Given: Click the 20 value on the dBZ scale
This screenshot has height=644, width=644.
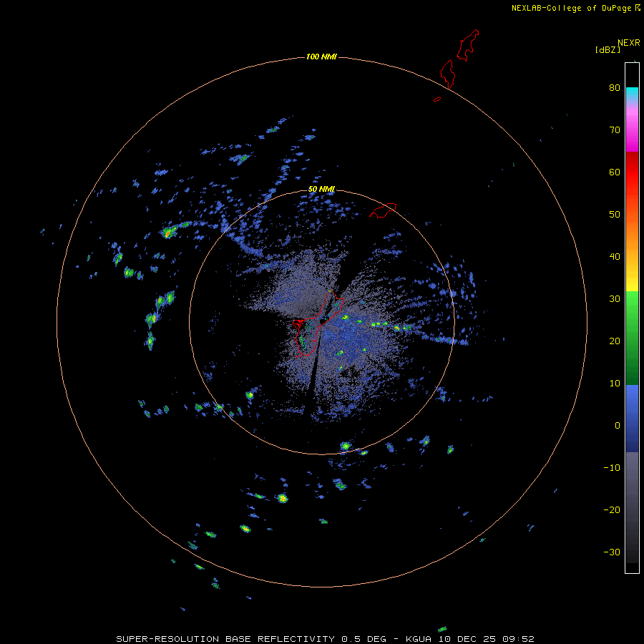Looking at the screenshot, I should click(615, 341).
